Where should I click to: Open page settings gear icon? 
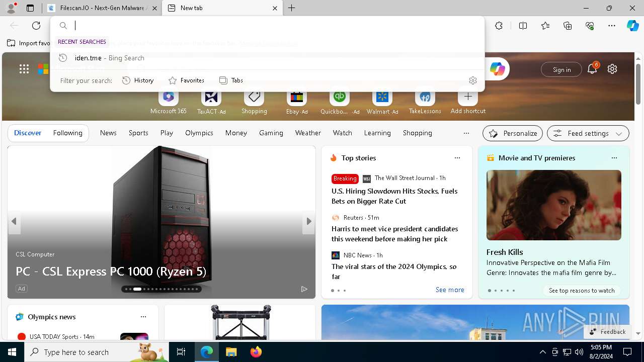click(x=612, y=69)
